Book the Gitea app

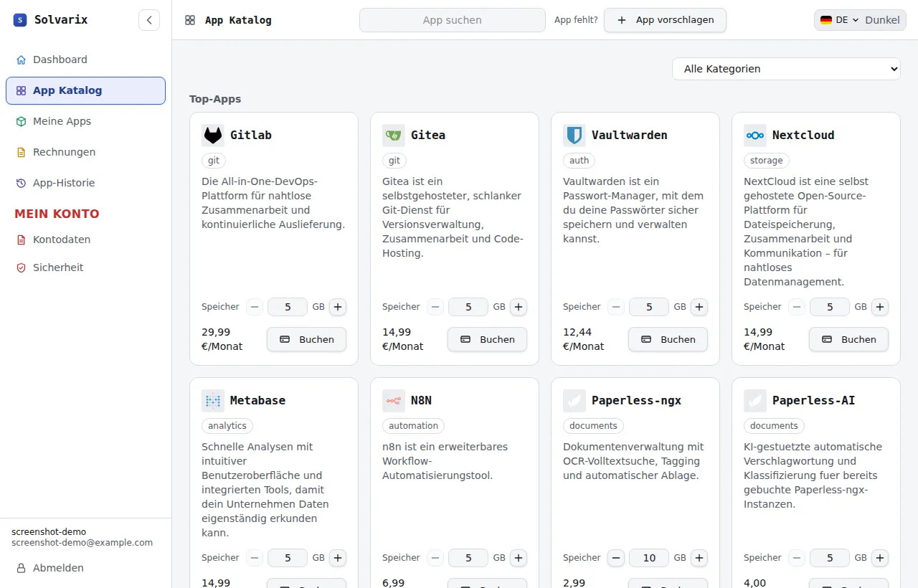487,339
